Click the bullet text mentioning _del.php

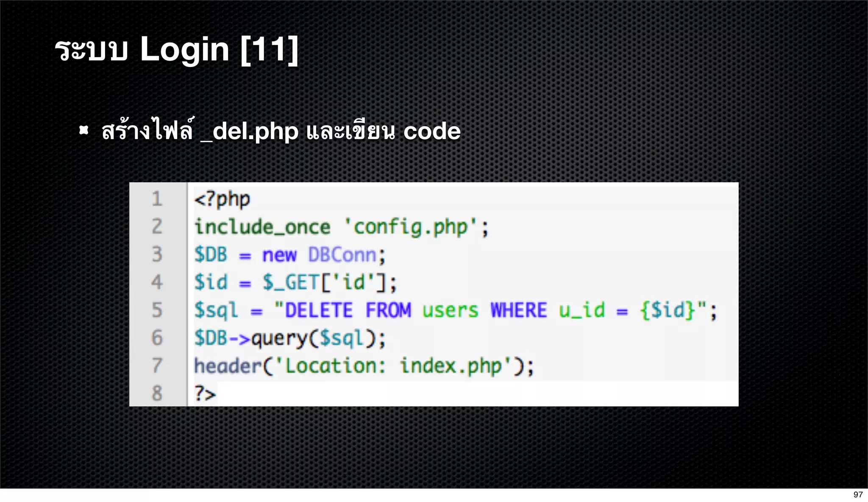coord(281,130)
